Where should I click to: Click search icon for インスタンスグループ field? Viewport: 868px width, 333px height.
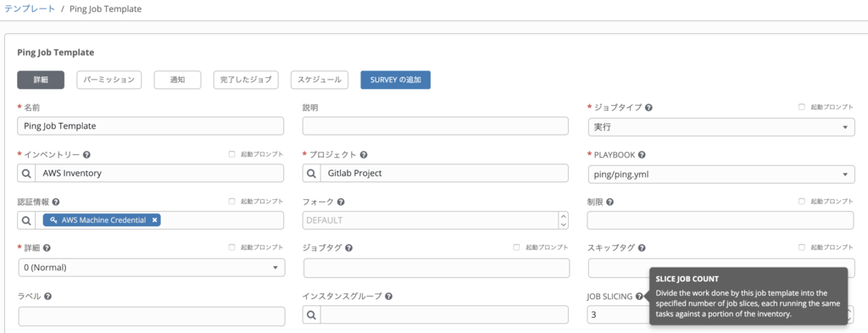click(x=312, y=314)
